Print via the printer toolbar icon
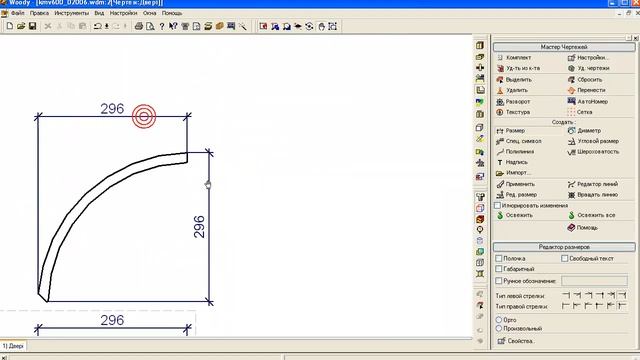This screenshot has width=640, height=360. coord(139,26)
